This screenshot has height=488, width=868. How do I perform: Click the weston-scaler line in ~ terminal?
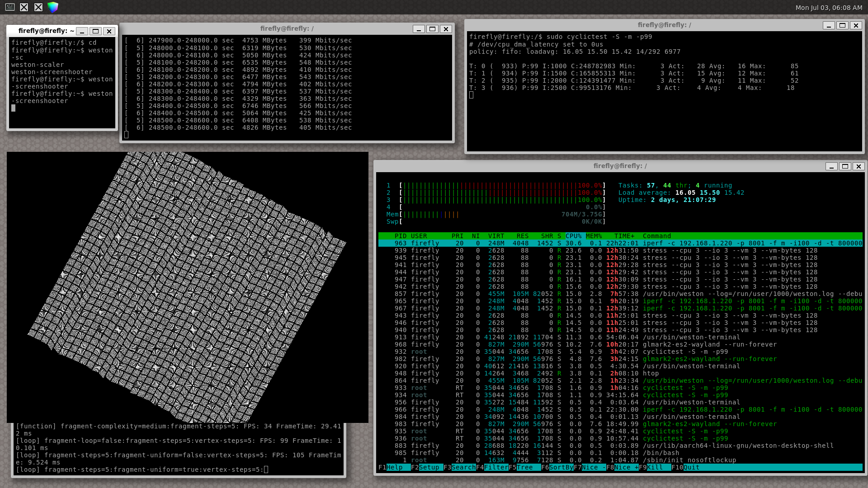(38, 65)
